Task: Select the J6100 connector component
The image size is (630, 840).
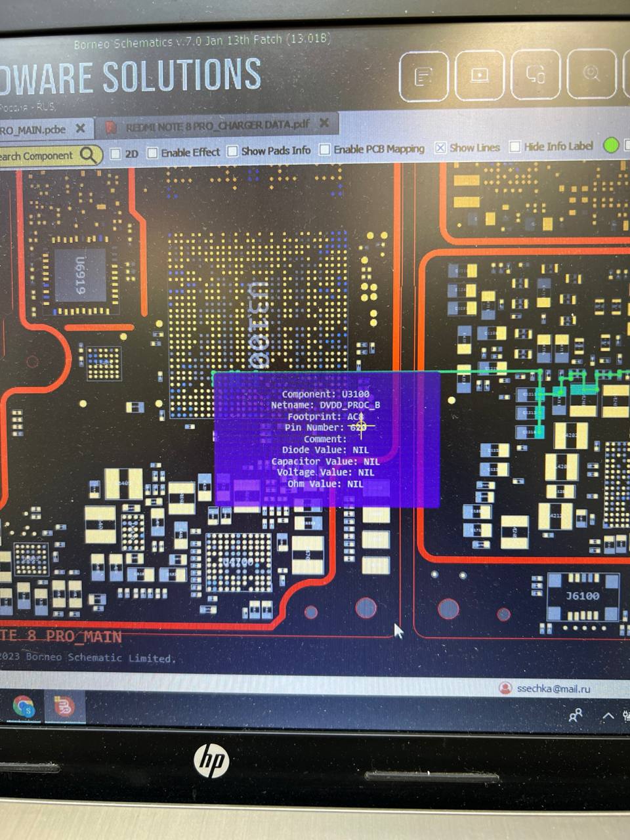Action: click(x=583, y=596)
